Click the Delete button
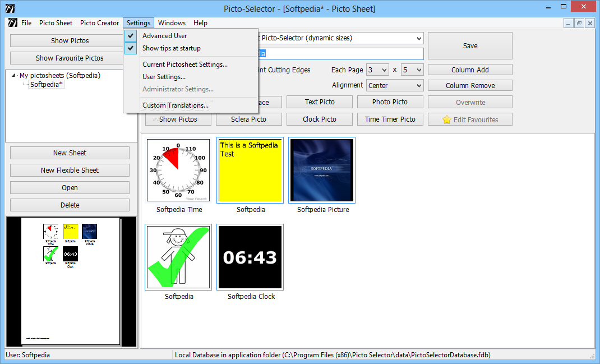This screenshot has height=364, width=600. (x=70, y=205)
